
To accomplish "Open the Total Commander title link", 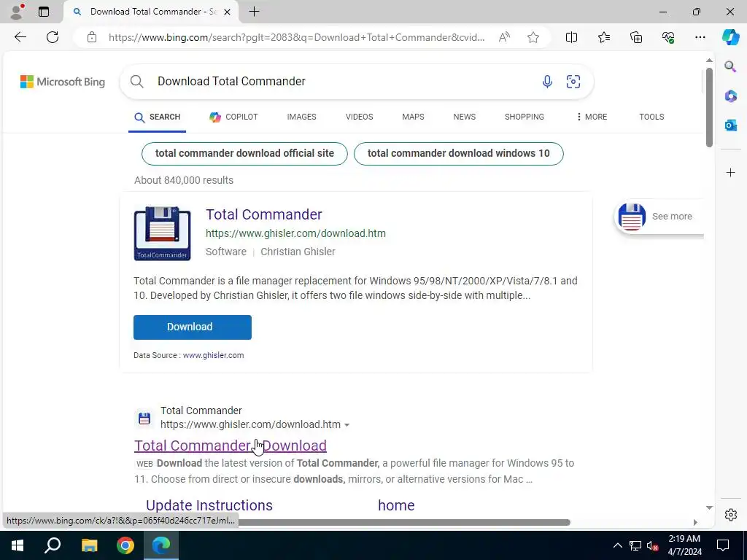I will coord(264,214).
